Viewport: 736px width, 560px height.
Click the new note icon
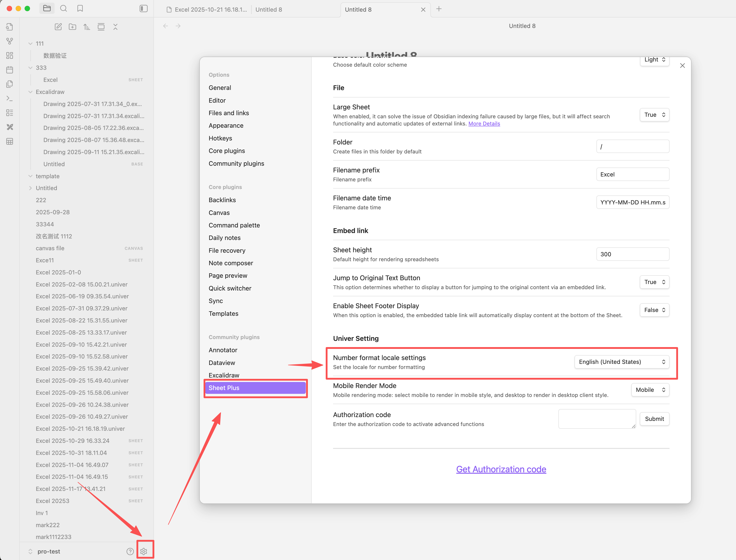58,27
